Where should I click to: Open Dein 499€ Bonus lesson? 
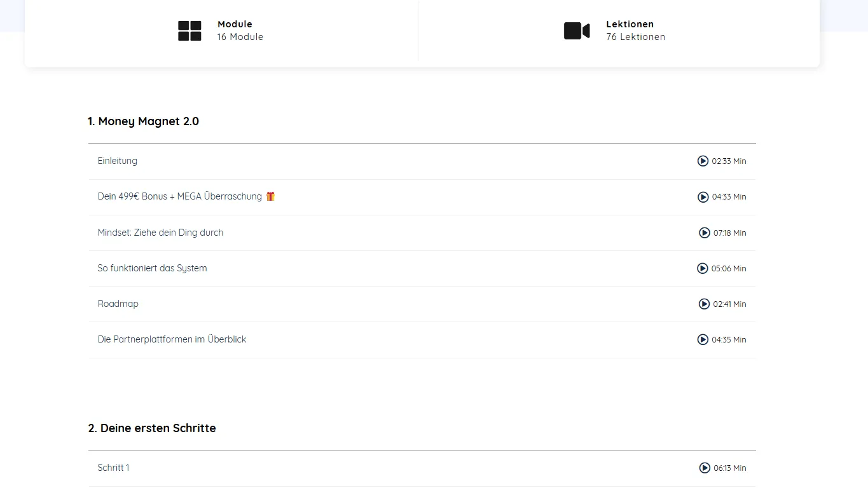179,196
